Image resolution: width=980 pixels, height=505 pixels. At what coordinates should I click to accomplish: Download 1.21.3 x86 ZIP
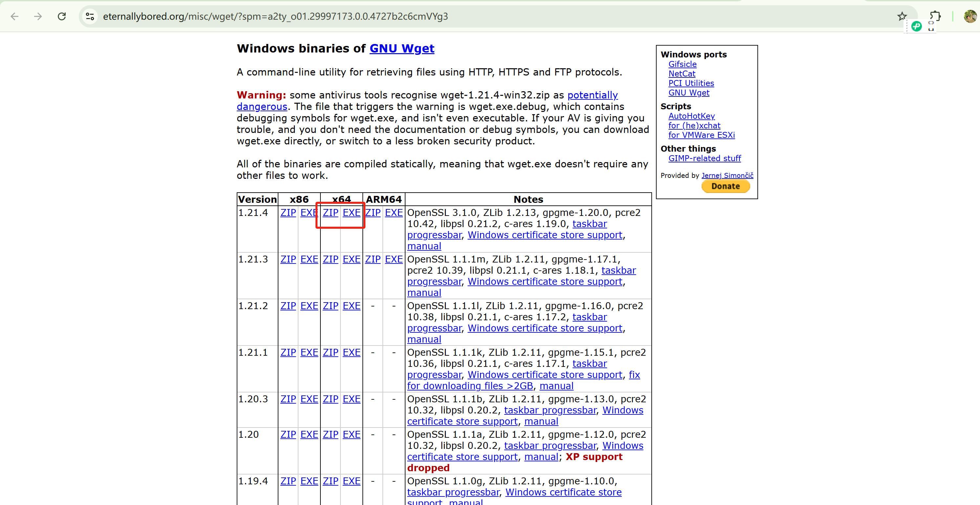point(288,259)
